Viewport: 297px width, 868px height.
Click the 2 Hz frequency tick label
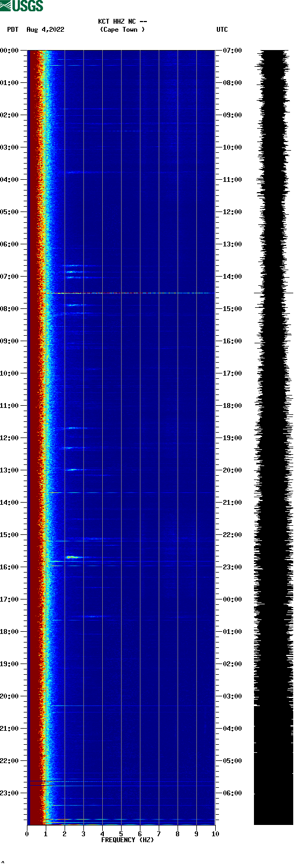pyautogui.click(x=65, y=834)
